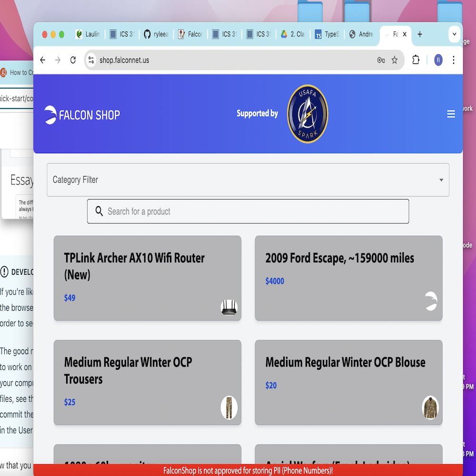
Task: Click the router product thumbnail
Action: pyautogui.click(x=229, y=307)
